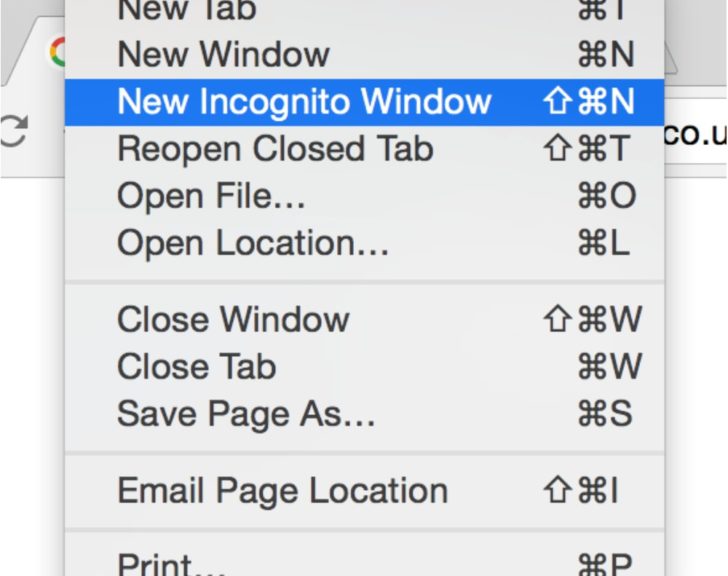Choose Close Window menu item
This screenshot has height=576, width=728.
[364, 319]
